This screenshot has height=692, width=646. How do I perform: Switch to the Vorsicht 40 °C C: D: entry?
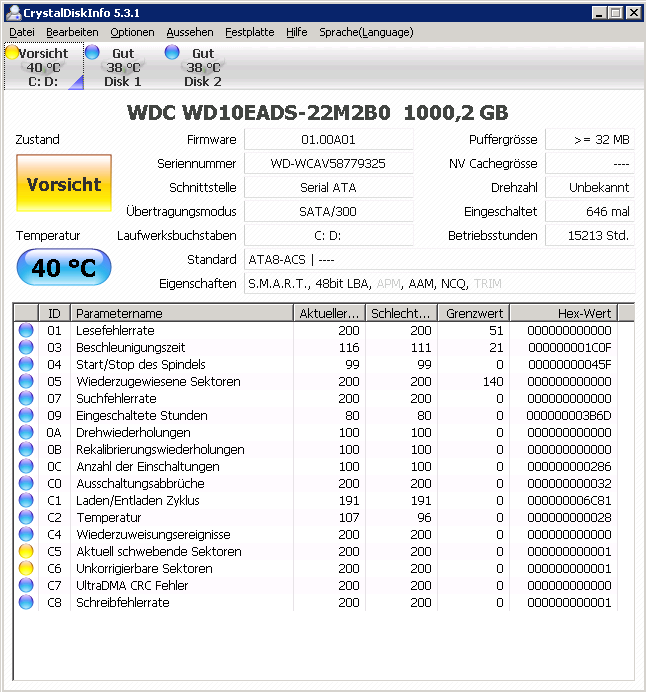44,67
